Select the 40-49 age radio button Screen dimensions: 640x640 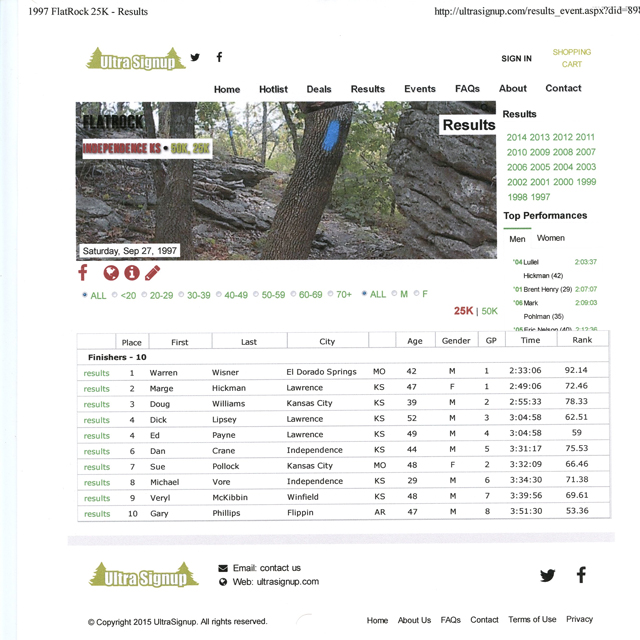[x=219, y=294]
